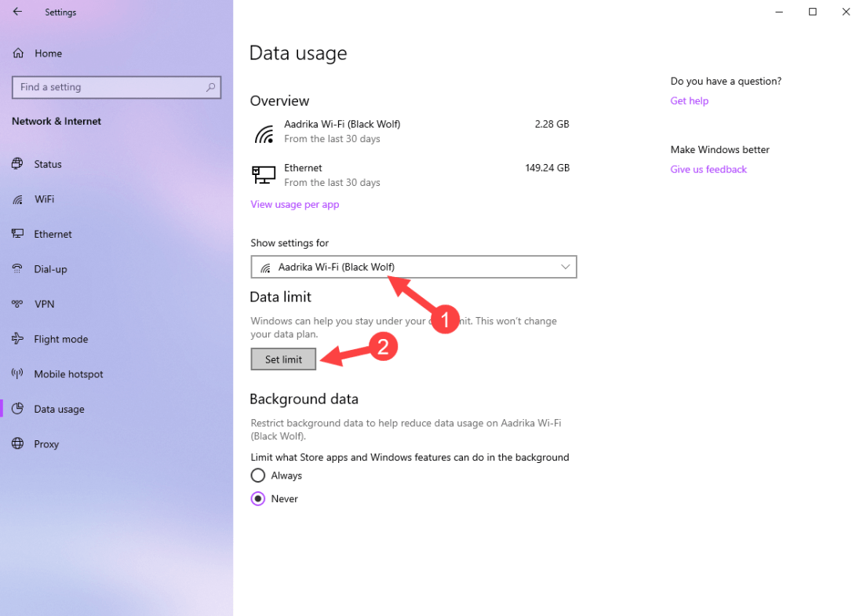The image size is (863, 616).
Task: Open View usage per app
Action: (295, 204)
